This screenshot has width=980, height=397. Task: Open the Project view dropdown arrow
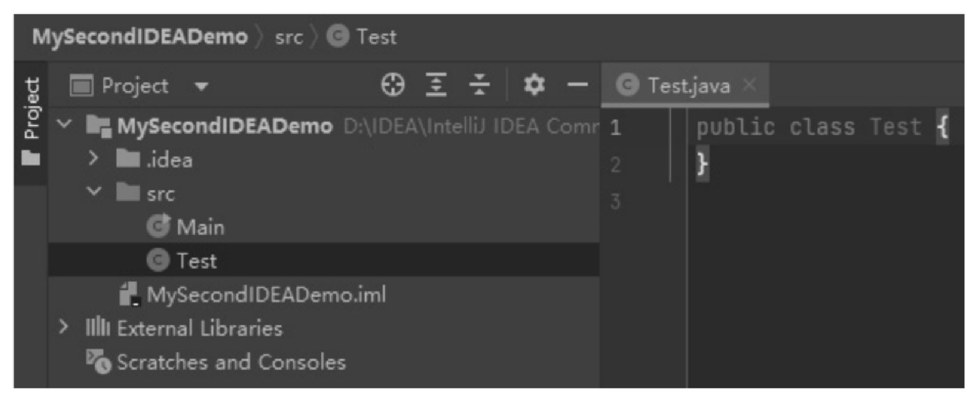(x=202, y=86)
